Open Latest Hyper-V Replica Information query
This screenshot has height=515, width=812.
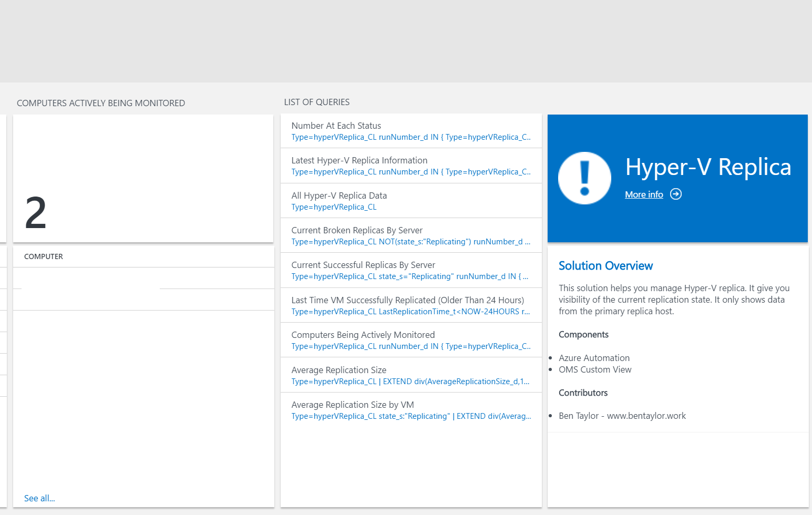pyautogui.click(x=411, y=166)
